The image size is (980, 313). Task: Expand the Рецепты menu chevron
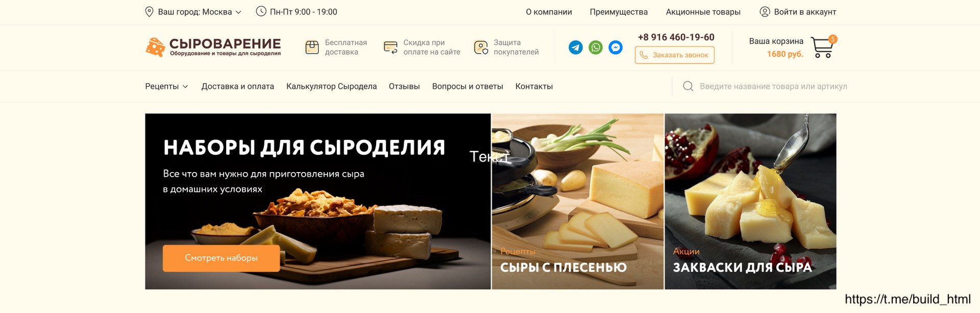[x=185, y=87]
